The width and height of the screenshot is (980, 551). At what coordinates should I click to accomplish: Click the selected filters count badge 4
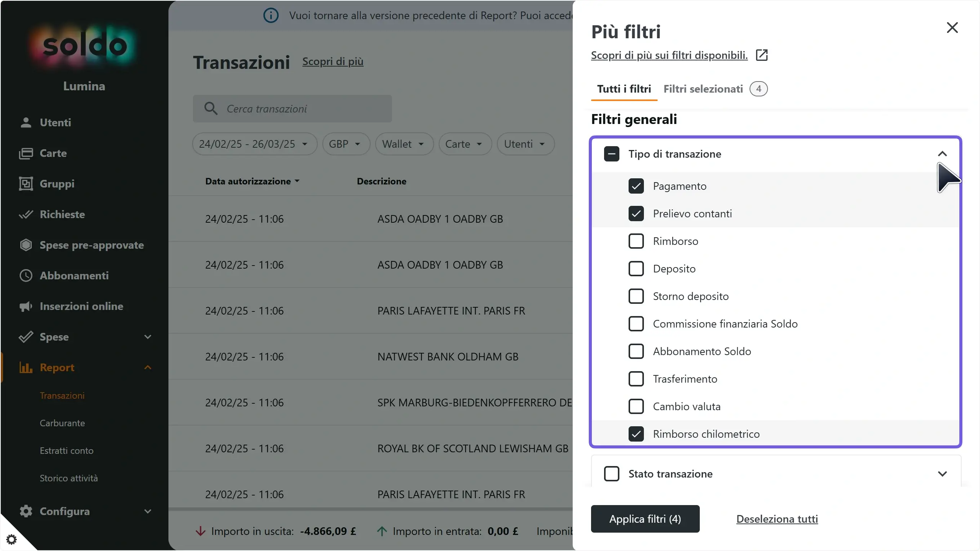click(x=758, y=89)
